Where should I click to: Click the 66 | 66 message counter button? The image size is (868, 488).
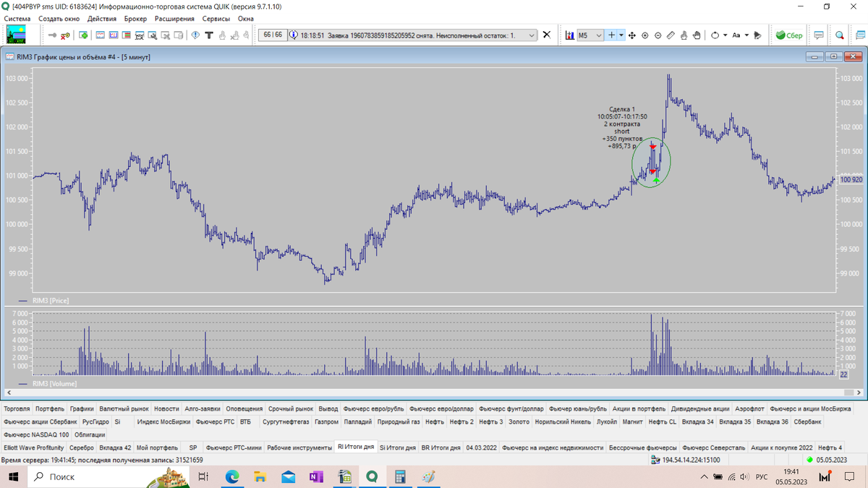[x=272, y=35]
